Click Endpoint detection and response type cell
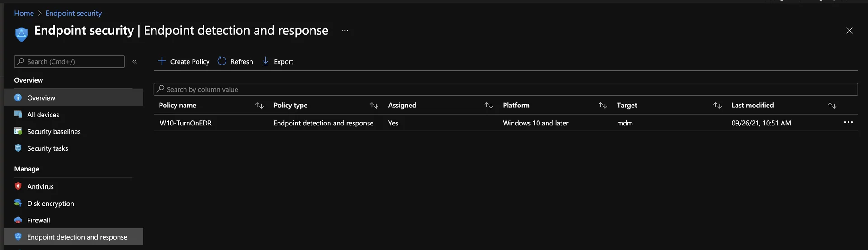The image size is (868, 250). click(323, 123)
